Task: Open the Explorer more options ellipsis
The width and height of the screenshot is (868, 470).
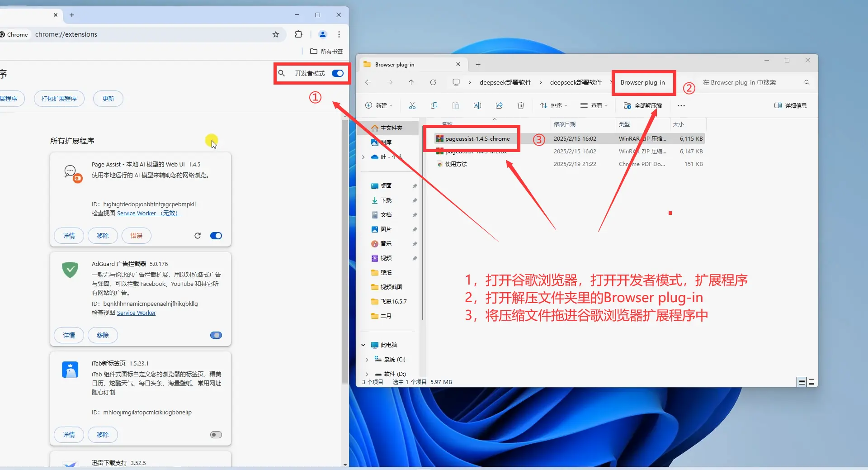Action: 681,106
